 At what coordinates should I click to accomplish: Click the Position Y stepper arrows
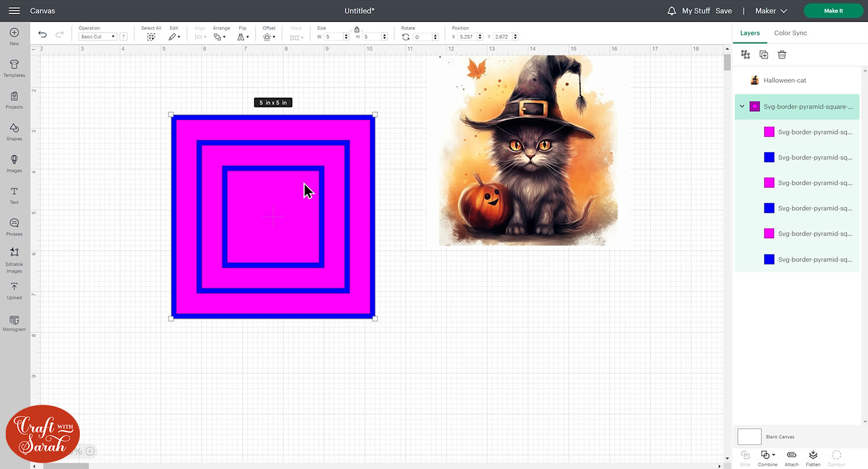pyautogui.click(x=515, y=37)
